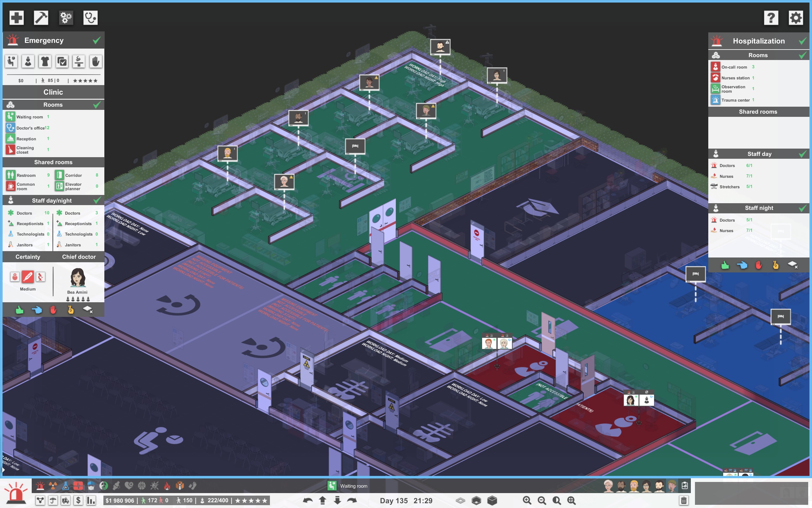Click the trash delete icon

684,500
